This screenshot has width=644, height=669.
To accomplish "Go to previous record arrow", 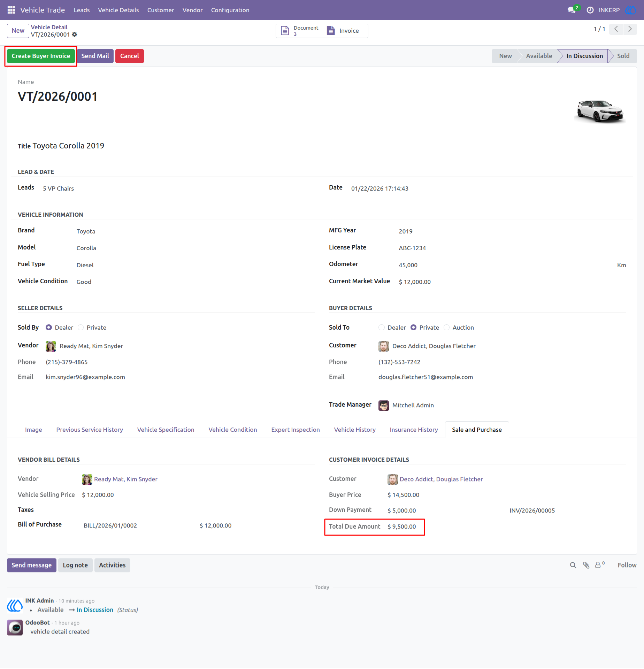I will tap(616, 29).
